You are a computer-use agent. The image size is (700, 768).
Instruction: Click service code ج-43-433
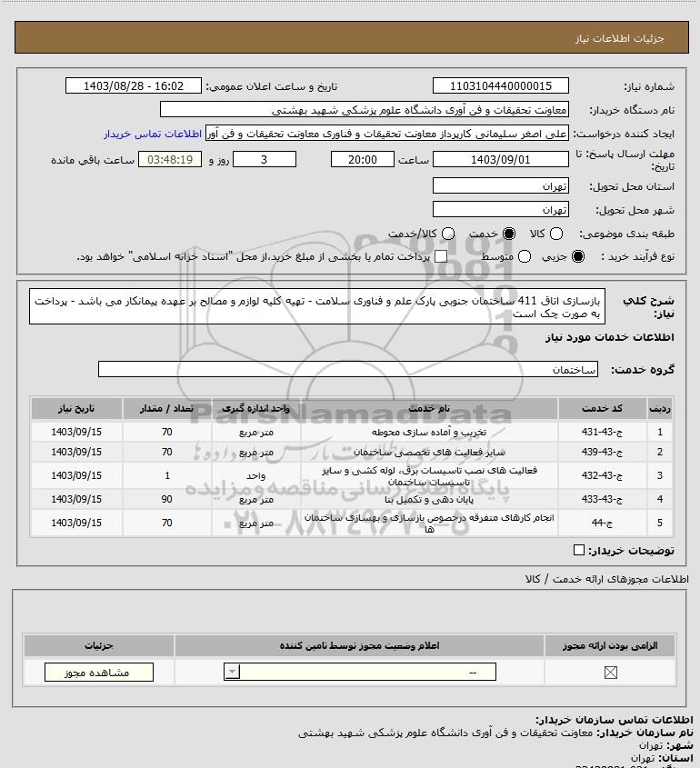[x=602, y=499]
